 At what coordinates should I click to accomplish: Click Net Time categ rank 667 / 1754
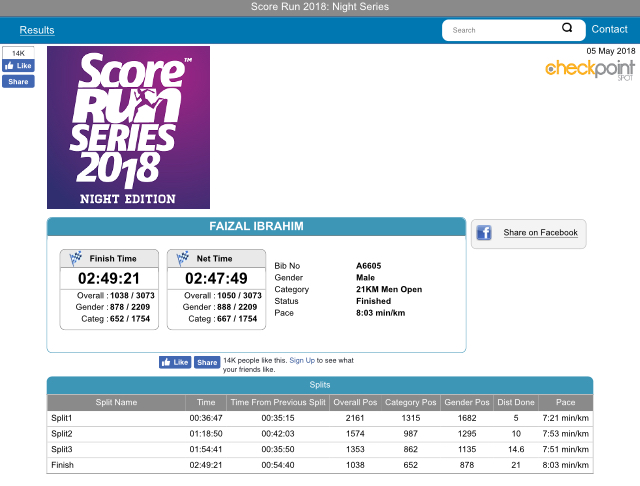tap(237, 319)
